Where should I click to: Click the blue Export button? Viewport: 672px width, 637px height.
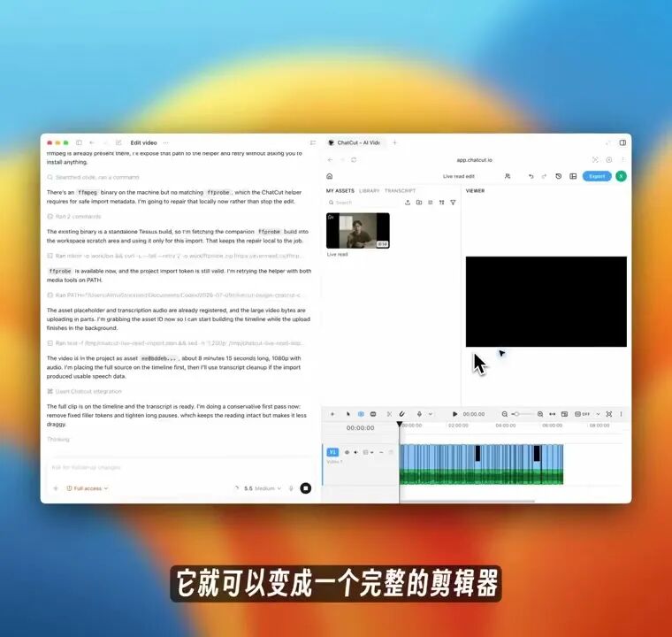597,176
